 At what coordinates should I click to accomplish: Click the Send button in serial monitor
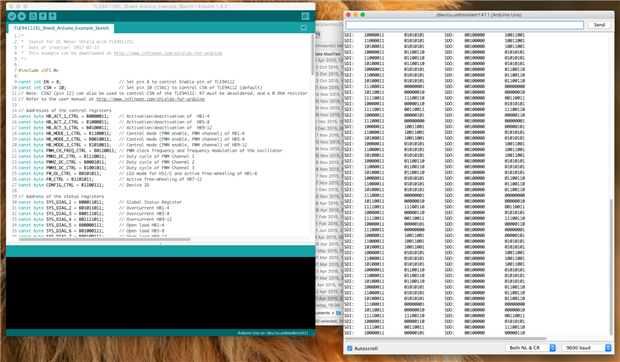599,25
